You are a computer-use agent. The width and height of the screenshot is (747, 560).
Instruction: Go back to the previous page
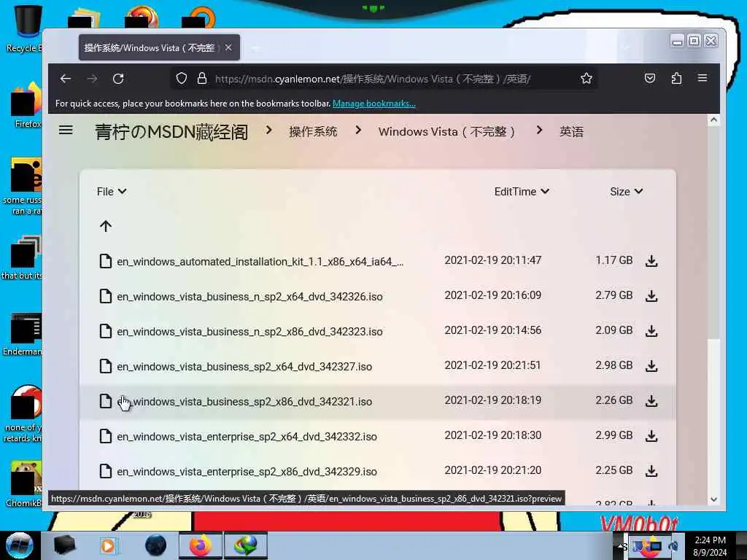pyautogui.click(x=66, y=79)
